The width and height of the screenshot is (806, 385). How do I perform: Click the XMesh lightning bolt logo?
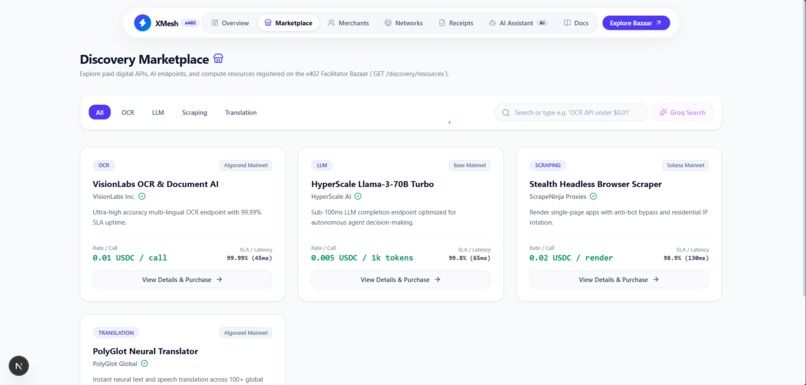point(142,23)
